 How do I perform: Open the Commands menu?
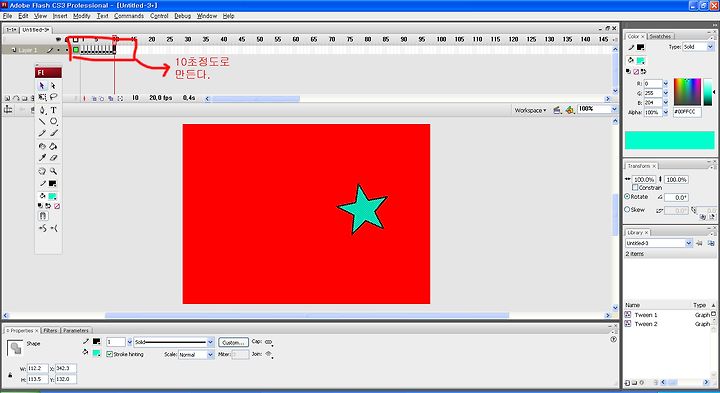click(129, 16)
